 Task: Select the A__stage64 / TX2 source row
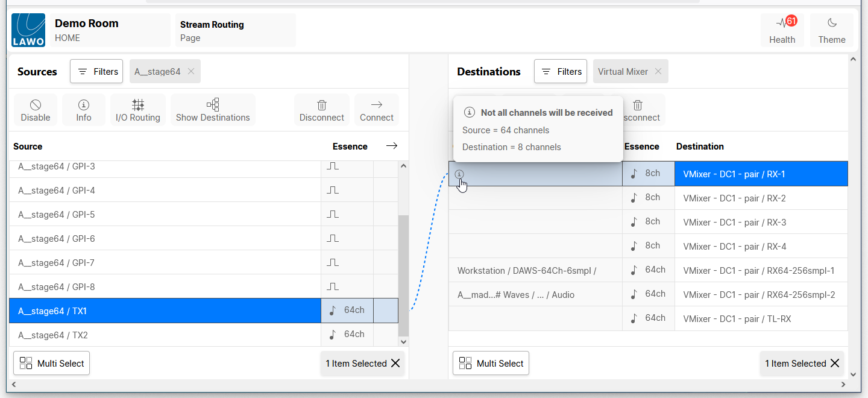pyautogui.click(x=163, y=335)
